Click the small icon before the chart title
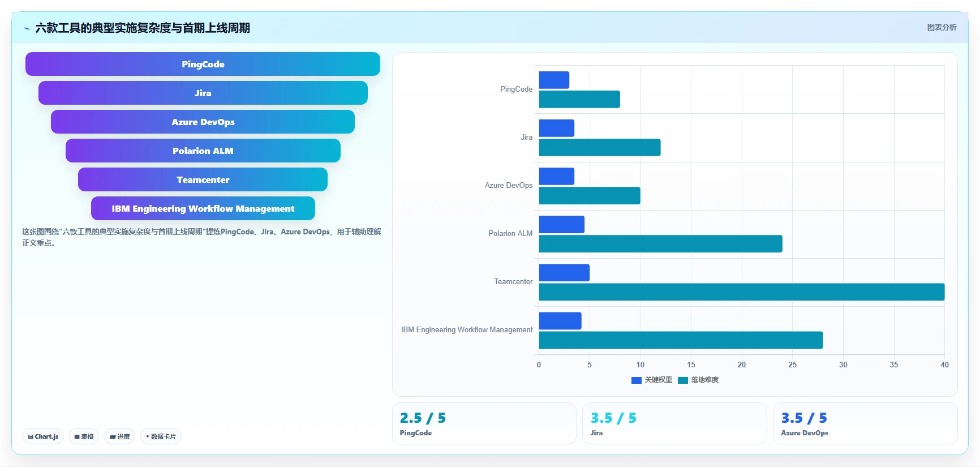 tap(27, 28)
